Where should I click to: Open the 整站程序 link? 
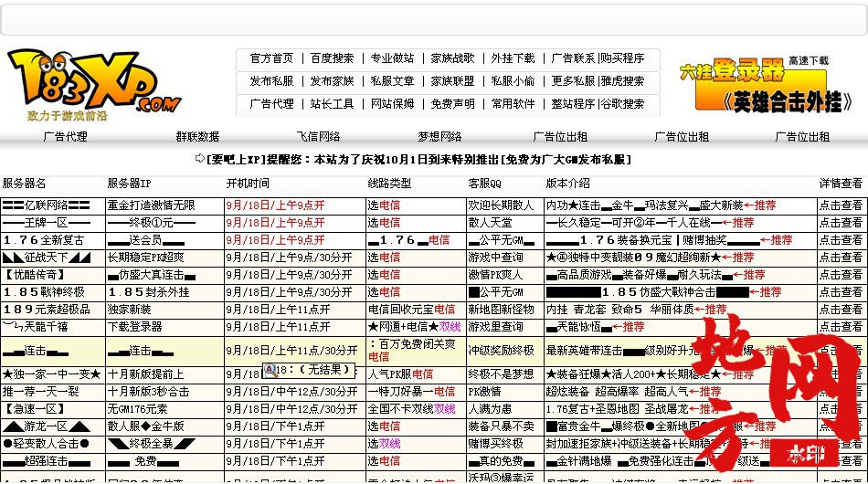(x=573, y=103)
